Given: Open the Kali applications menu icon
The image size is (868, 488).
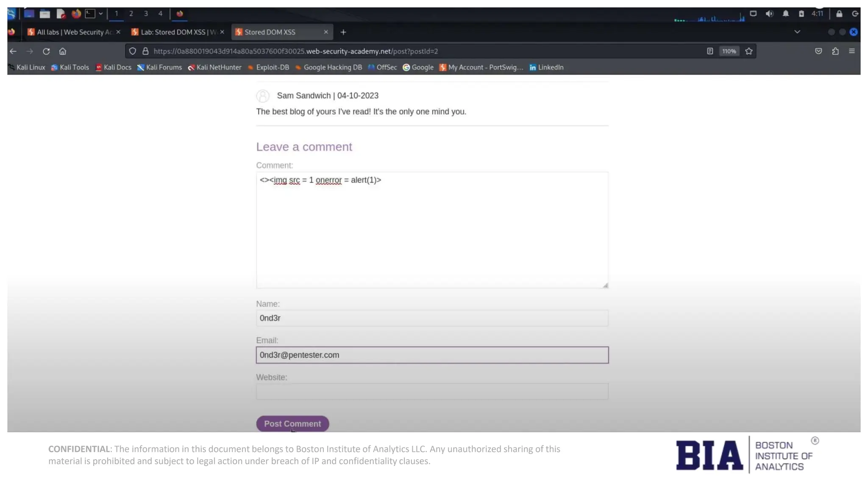Looking at the screenshot, I should click(x=11, y=14).
